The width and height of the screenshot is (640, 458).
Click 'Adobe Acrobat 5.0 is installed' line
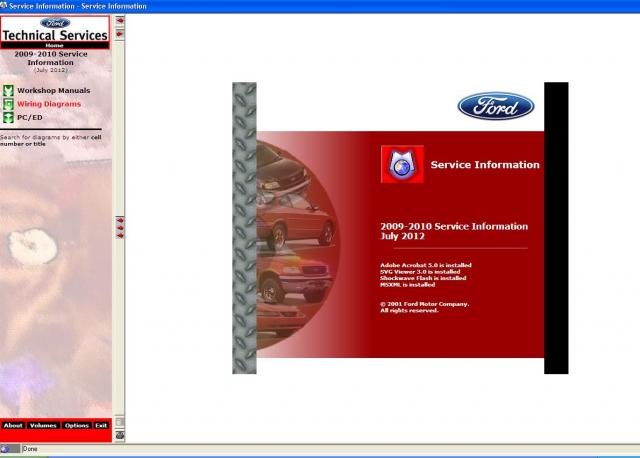(426, 265)
